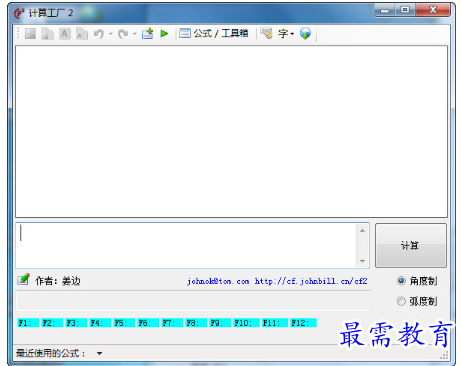The image size is (461, 366).
Task: Open the undo history dropdown arrow
Action: pyautogui.click(x=110, y=34)
